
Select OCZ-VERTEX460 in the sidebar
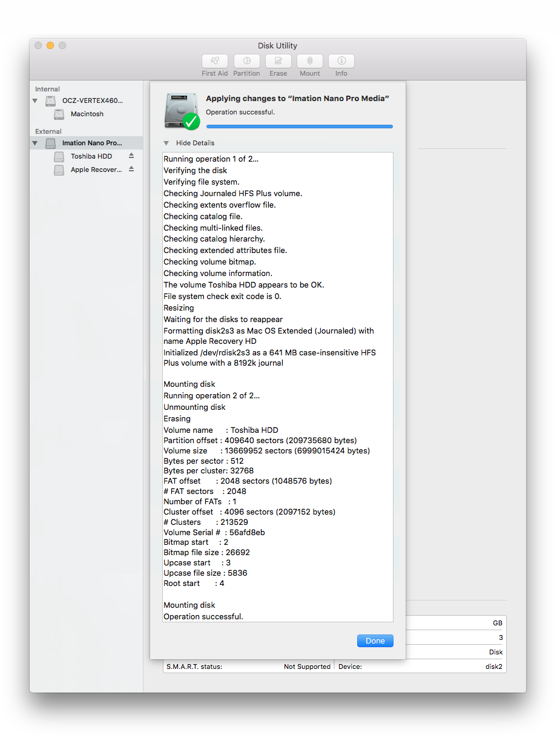(92, 100)
